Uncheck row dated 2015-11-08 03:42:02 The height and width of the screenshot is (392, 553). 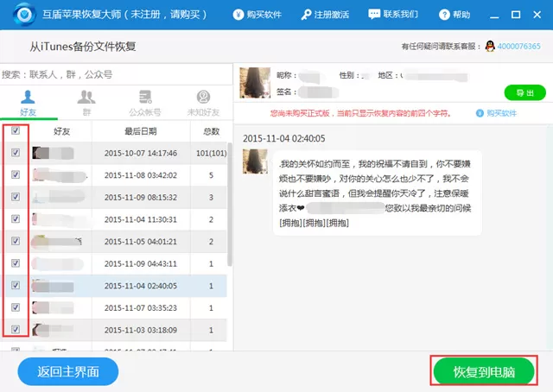pos(16,174)
